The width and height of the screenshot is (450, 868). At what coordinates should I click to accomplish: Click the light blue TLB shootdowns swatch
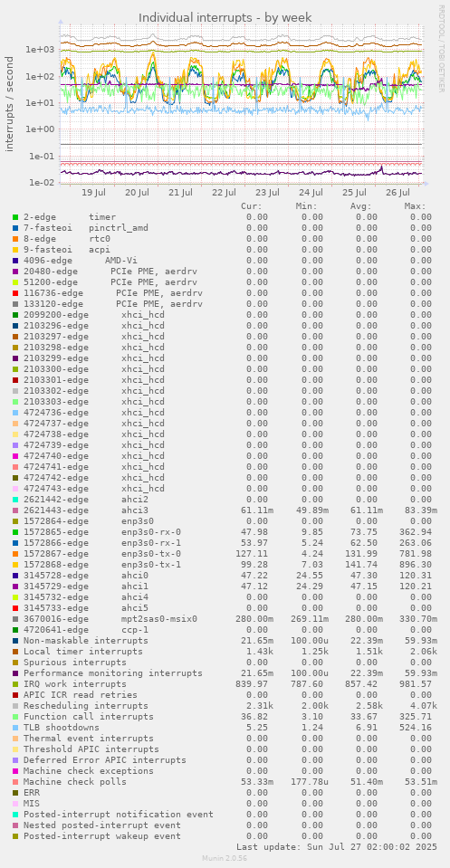15,727
